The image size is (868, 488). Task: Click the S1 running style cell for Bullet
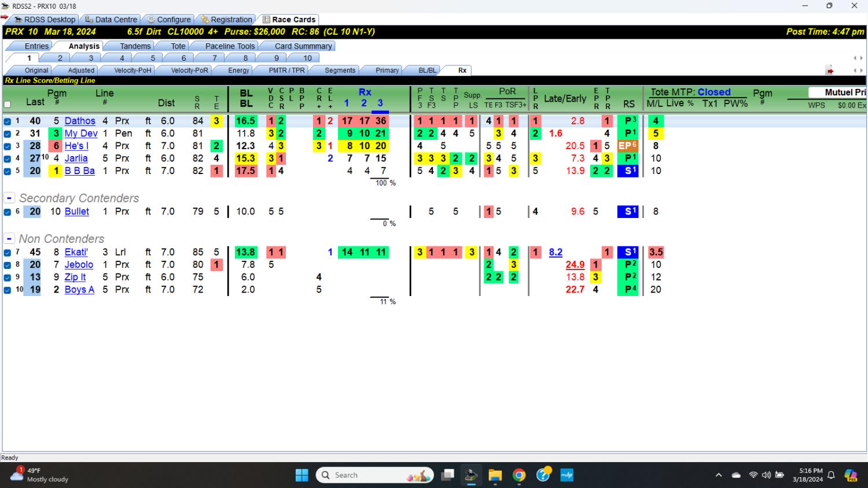628,212
